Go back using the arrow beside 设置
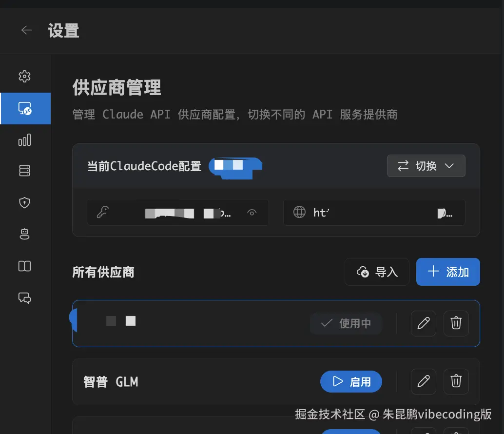Viewport: 504px width, 434px height. tap(26, 30)
